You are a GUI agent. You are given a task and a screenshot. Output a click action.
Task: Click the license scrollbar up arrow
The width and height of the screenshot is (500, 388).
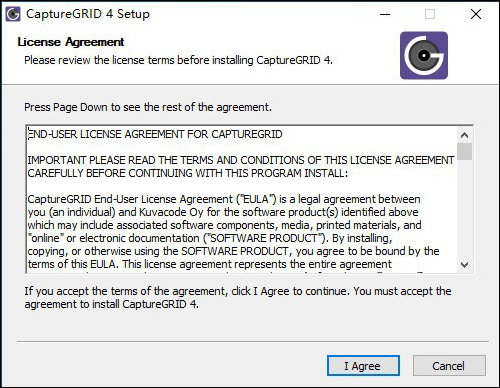coord(464,135)
